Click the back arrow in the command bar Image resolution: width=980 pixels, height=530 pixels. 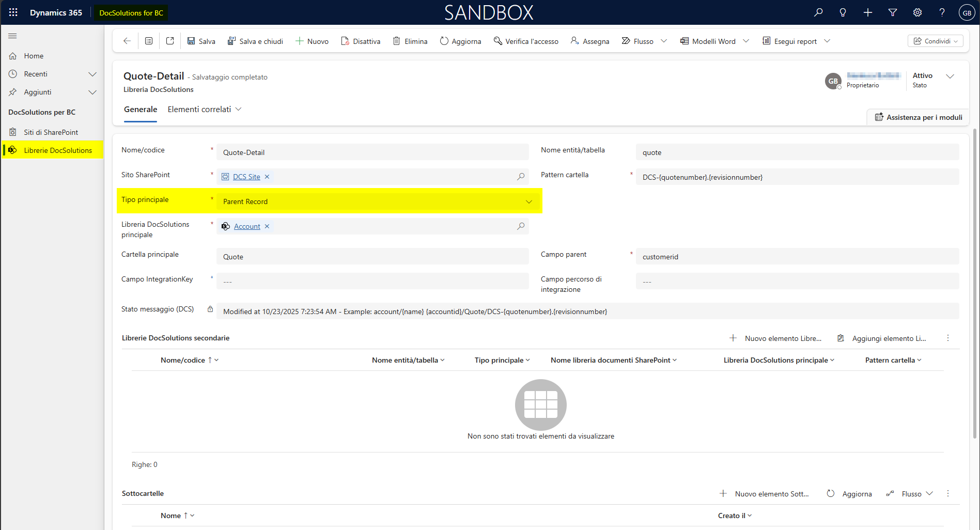click(x=127, y=41)
